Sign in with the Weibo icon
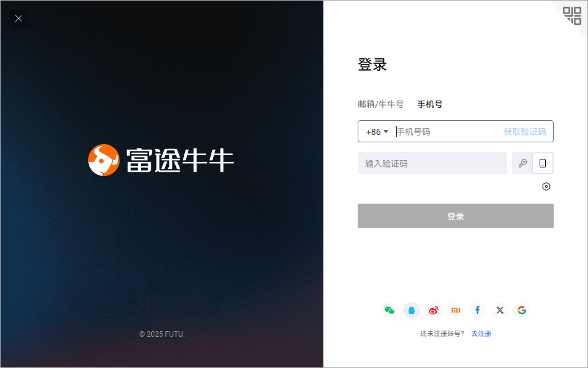 [434, 310]
